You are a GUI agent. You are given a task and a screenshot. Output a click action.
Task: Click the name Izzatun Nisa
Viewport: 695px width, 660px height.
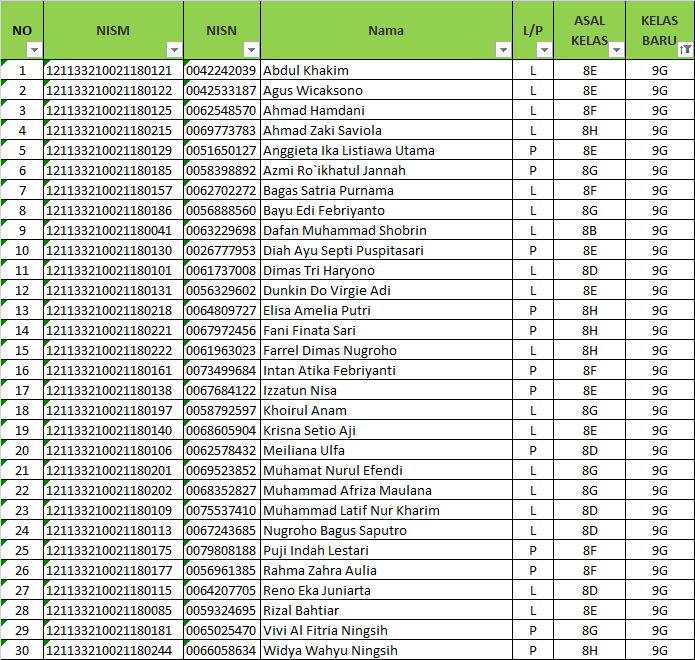(300, 391)
